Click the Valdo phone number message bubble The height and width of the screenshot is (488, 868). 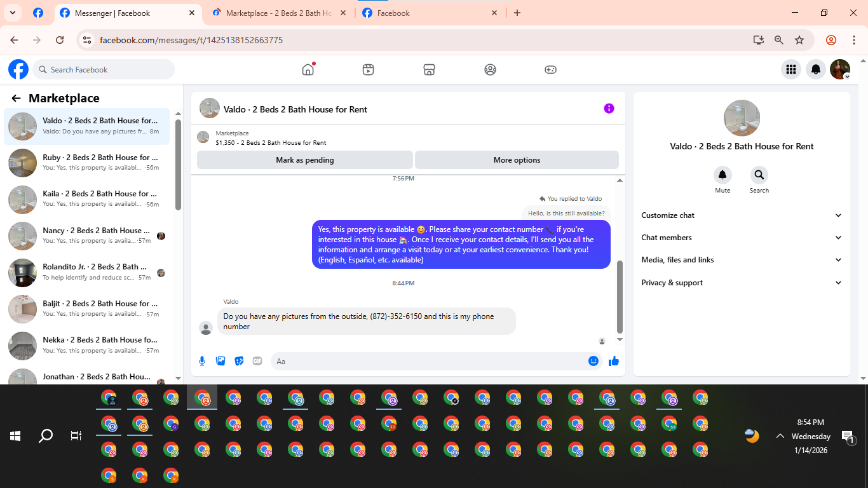[x=367, y=322]
